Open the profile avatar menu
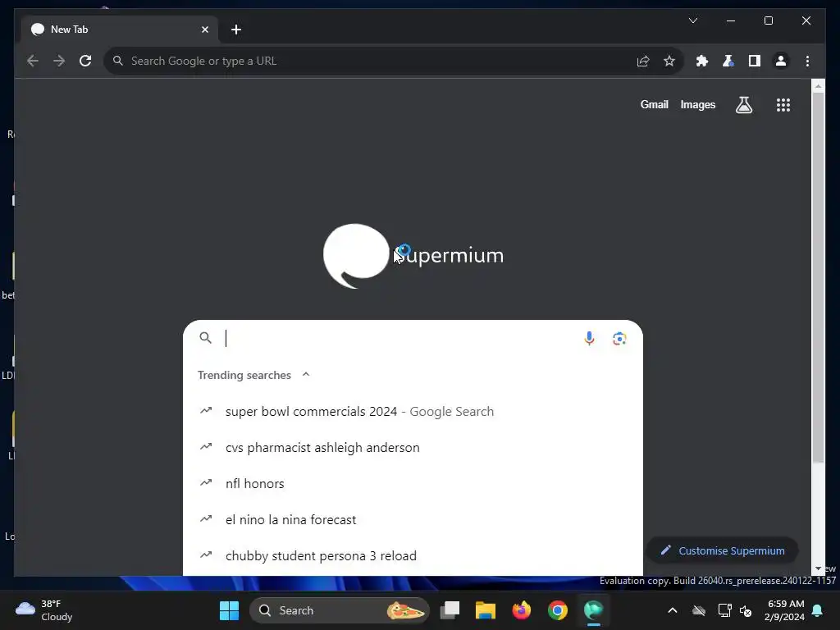The height and width of the screenshot is (630, 840). 781,61
